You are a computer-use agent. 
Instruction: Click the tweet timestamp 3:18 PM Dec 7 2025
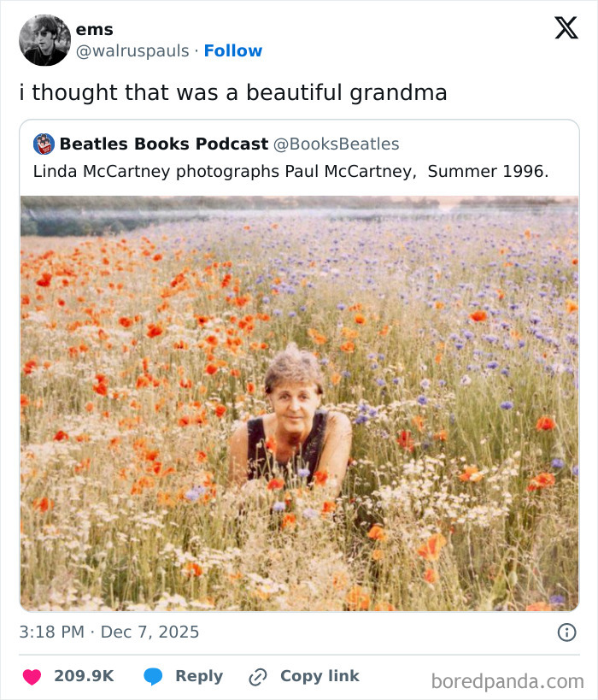pyautogui.click(x=108, y=632)
